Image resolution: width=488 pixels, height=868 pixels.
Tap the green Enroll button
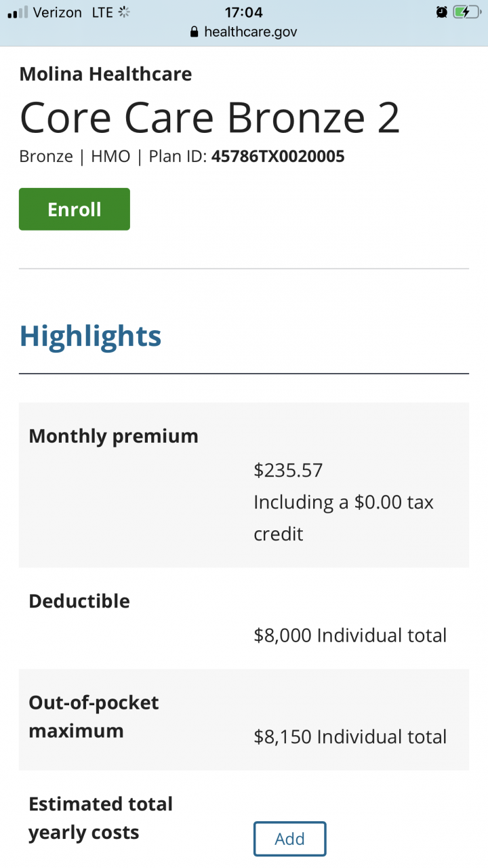pyautogui.click(x=75, y=209)
